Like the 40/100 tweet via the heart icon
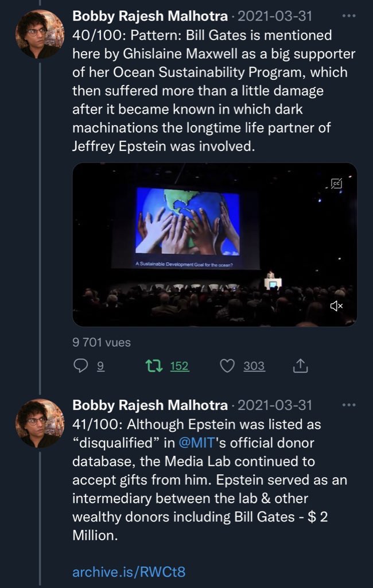Viewport: 373px width, 588px height. (x=227, y=365)
